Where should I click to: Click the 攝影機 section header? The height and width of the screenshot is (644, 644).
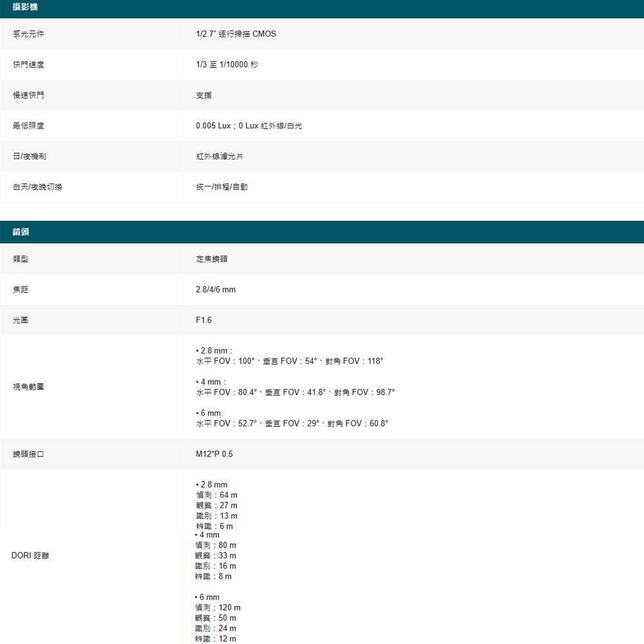pos(23,8)
